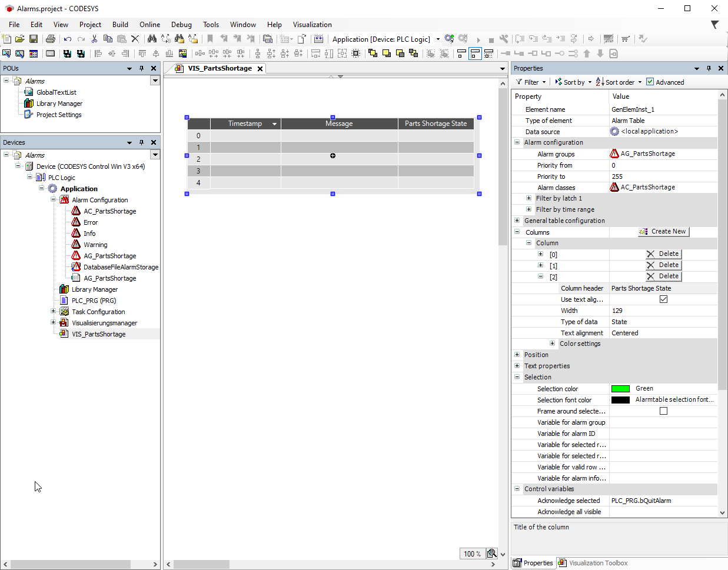Delete column [1] using its Delete button
This screenshot has width=728, height=570.
click(x=663, y=265)
